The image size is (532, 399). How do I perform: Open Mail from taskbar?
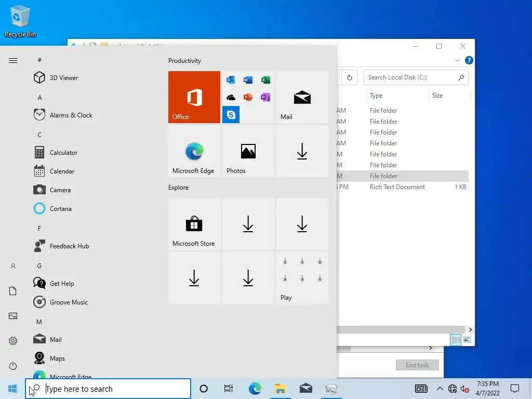point(305,389)
